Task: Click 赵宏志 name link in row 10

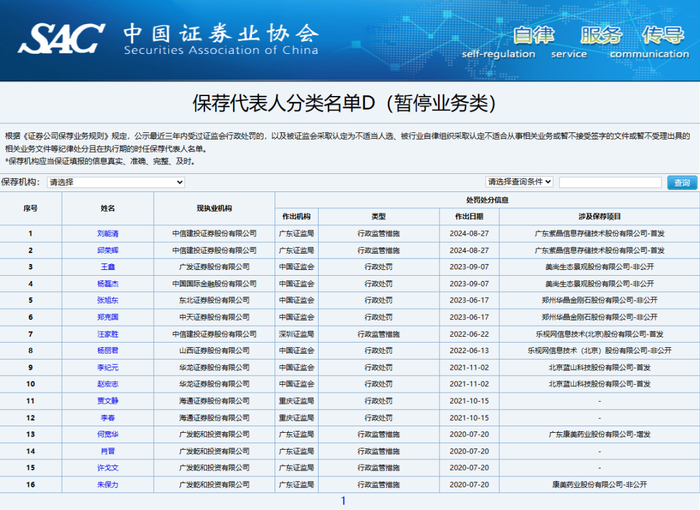Action: [107, 384]
